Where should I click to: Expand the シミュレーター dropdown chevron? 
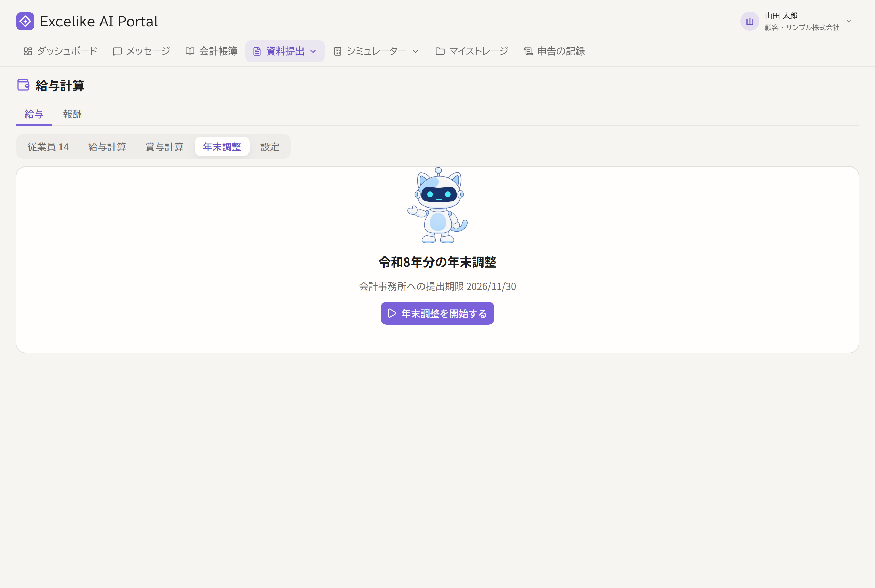pos(415,51)
